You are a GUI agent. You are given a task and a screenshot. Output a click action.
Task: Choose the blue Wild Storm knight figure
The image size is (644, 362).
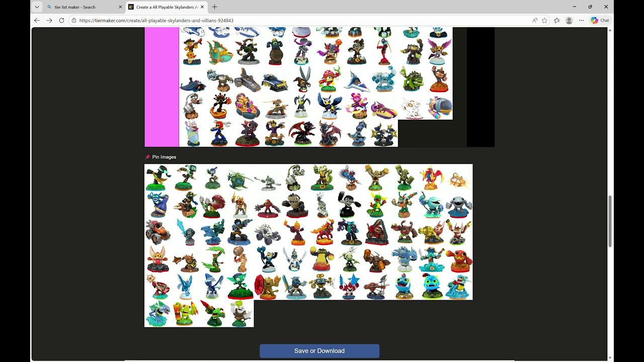click(x=295, y=286)
